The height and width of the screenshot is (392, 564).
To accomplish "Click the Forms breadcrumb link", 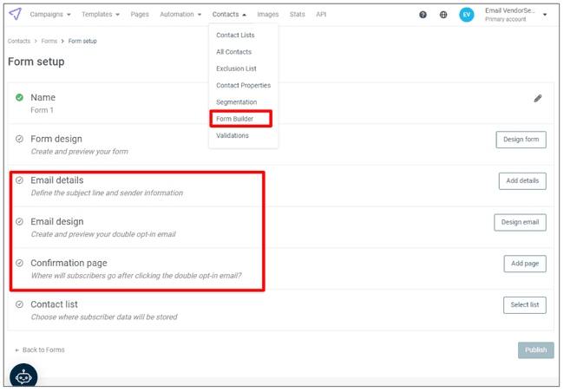I will [49, 41].
